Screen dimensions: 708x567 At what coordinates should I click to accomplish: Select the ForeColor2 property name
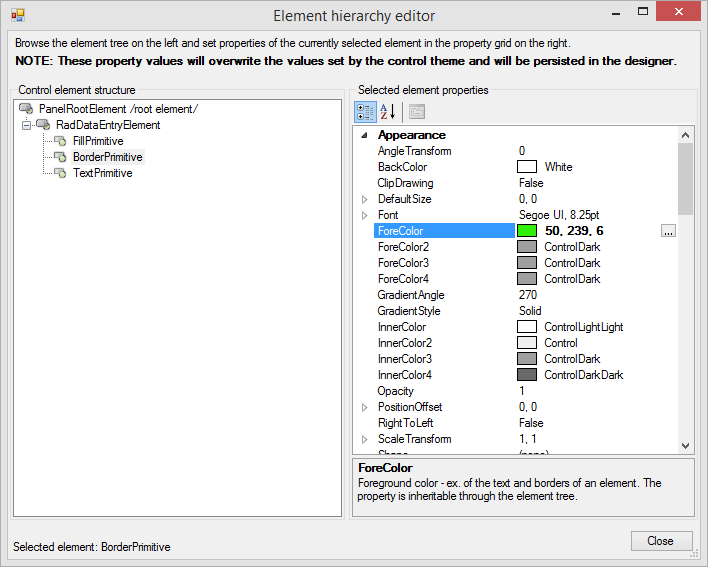point(403,247)
